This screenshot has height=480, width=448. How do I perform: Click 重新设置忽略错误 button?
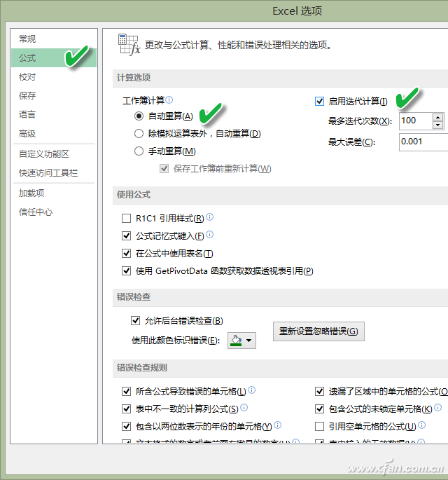click(x=318, y=331)
